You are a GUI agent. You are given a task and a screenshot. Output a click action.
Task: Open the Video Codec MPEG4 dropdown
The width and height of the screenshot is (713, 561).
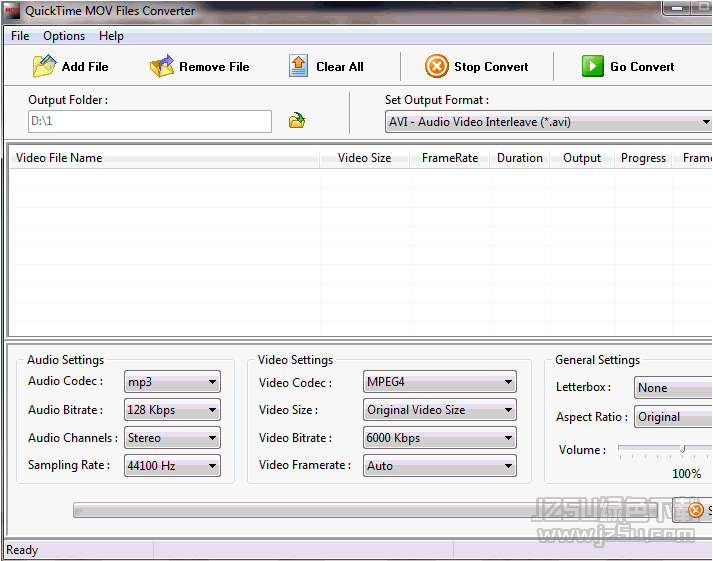pyautogui.click(x=440, y=382)
